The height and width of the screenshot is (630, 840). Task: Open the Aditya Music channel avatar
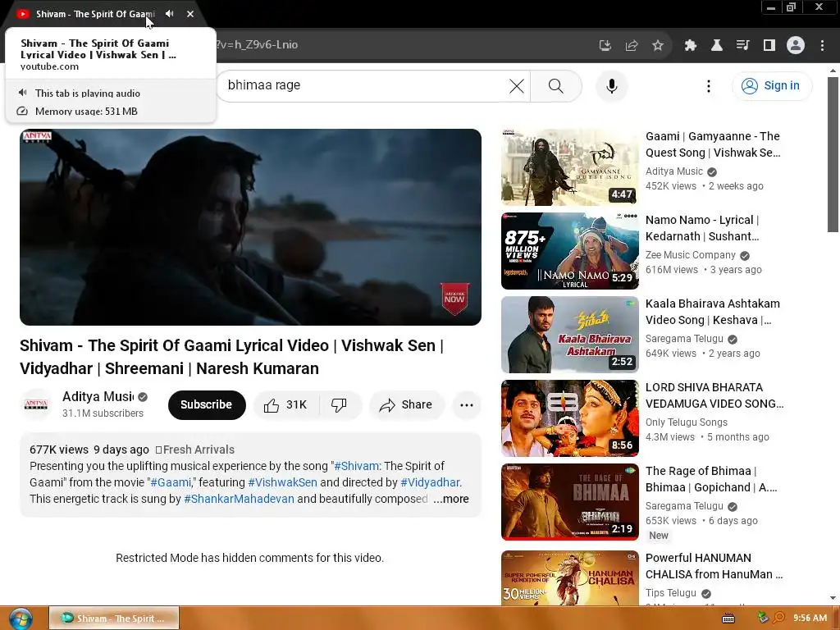[36, 404]
